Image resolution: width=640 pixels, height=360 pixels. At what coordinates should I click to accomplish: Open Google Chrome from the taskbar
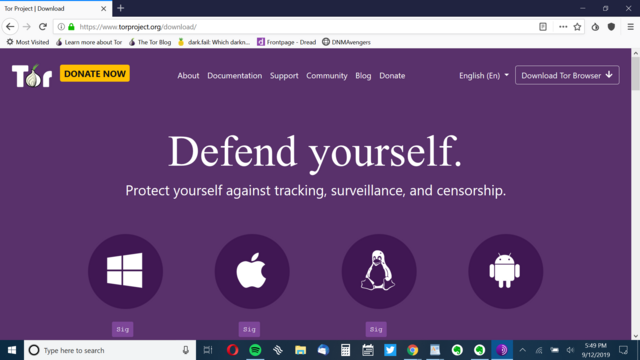click(x=413, y=350)
